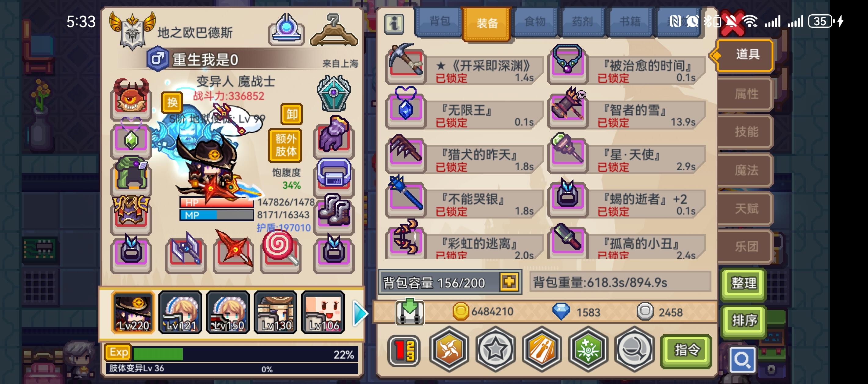The height and width of the screenshot is (384, 868).
Task: Switch to the 背包 backpack tab
Action: (439, 22)
